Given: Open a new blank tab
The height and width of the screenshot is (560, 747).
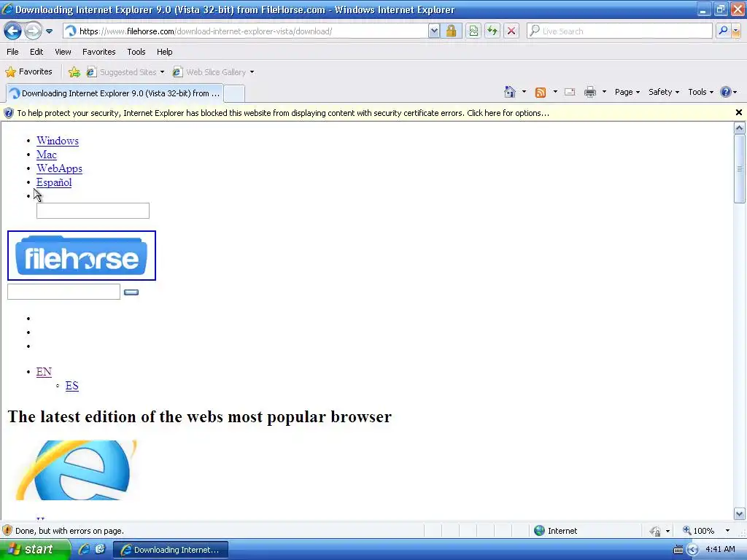Looking at the screenshot, I should [234, 94].
